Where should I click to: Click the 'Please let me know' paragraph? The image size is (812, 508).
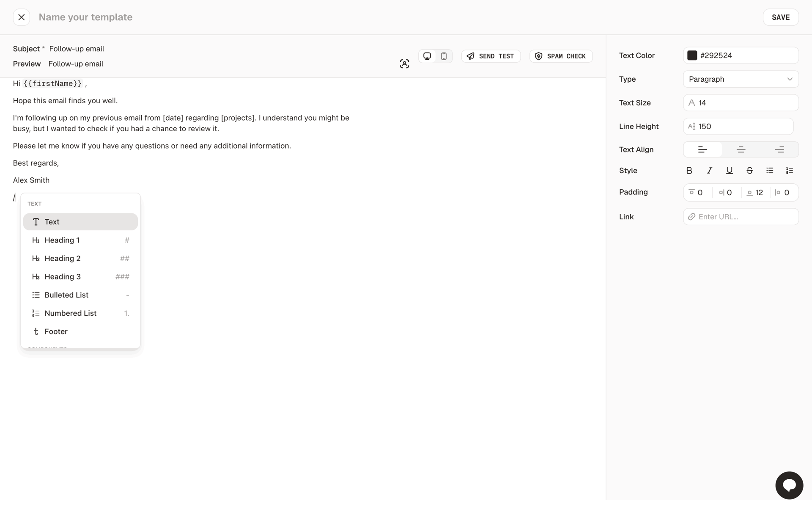tap(152, 146)
